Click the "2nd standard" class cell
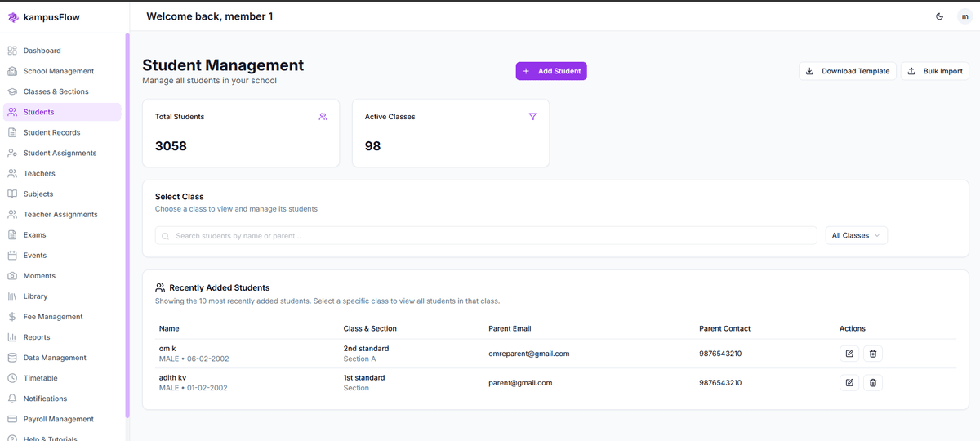980x441 pixels. 366,349
